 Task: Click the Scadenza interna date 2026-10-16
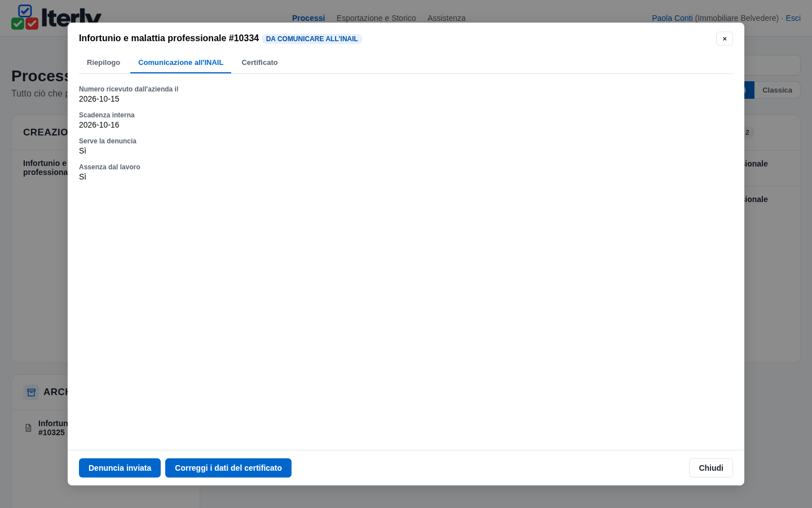[x=99, y=125]
